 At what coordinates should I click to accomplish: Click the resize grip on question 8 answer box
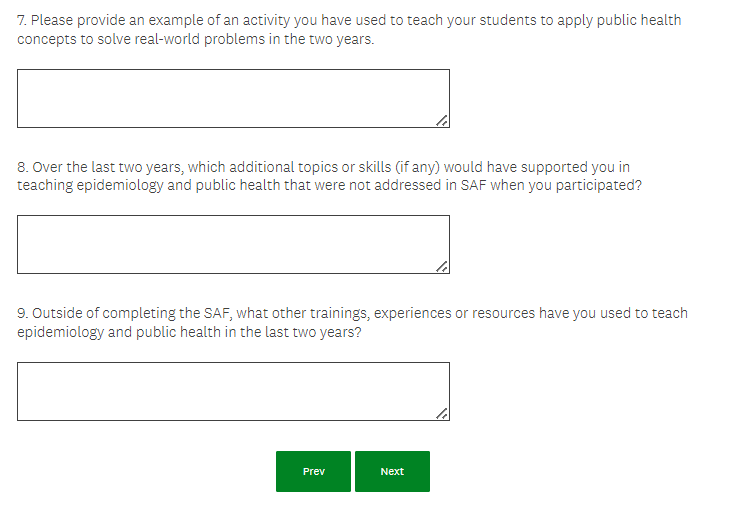(442, 266)
